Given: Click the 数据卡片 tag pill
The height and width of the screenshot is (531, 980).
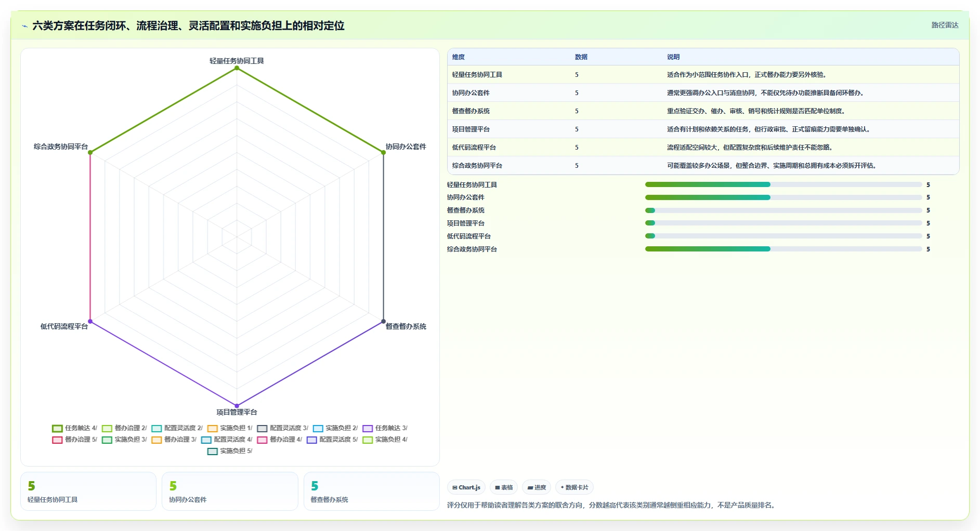Looking at the screenshot, I should 574,487.
